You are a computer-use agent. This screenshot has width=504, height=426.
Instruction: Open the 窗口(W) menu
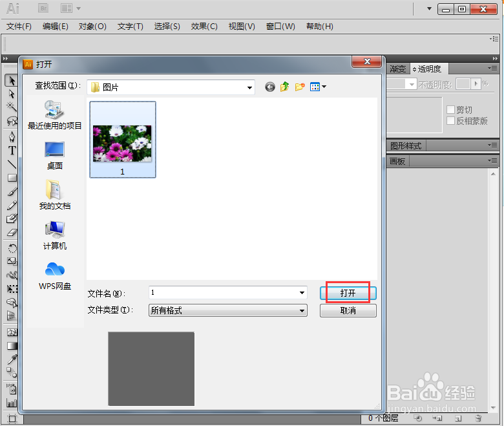[x=280, y=27]
